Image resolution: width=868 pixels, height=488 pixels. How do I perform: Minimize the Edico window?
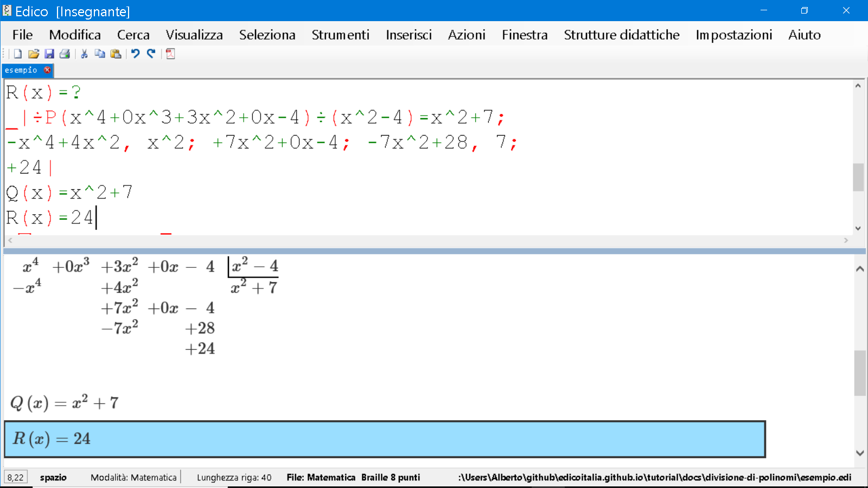[763, 10]
